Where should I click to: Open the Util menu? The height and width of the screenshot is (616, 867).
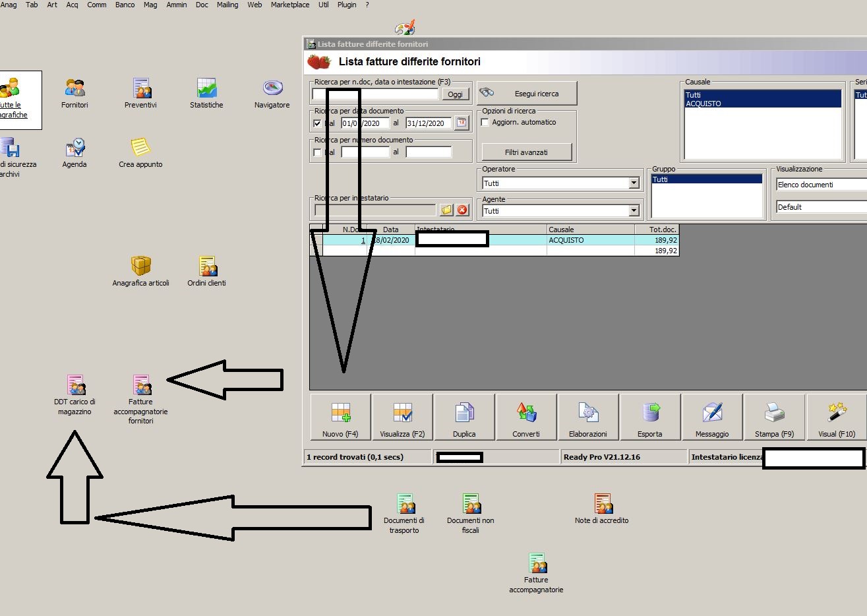323,5
